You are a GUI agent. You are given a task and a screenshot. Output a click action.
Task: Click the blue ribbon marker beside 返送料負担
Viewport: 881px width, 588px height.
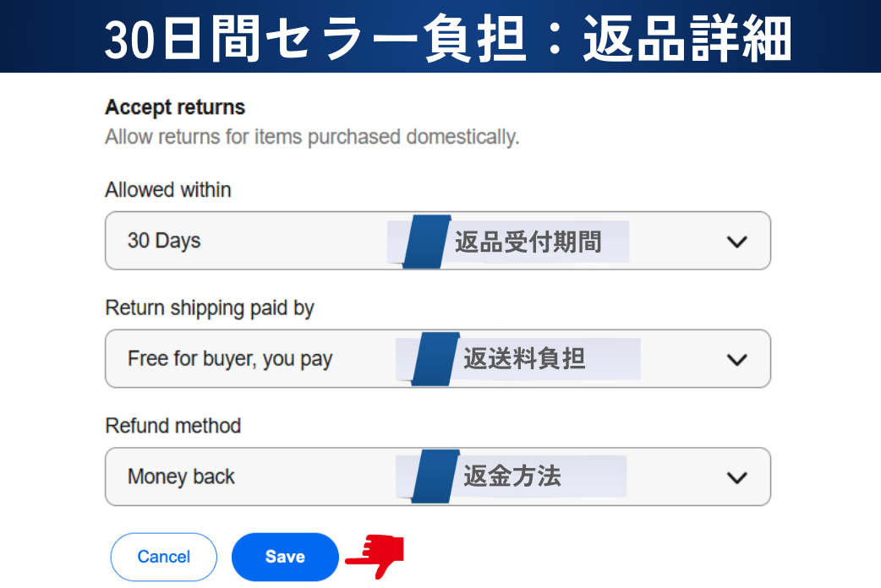coord(435,359)
